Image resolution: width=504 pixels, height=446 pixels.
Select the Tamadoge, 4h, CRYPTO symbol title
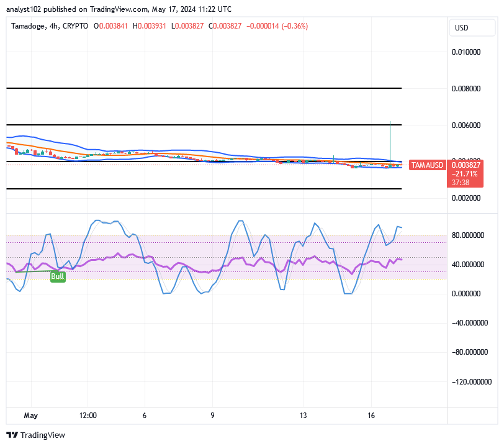(x=50, y=26)
